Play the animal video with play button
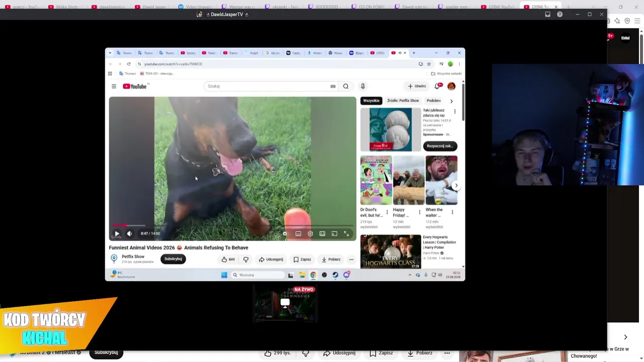Image resolution: width=644 pixels, height=362 pixels. [117, 234]
